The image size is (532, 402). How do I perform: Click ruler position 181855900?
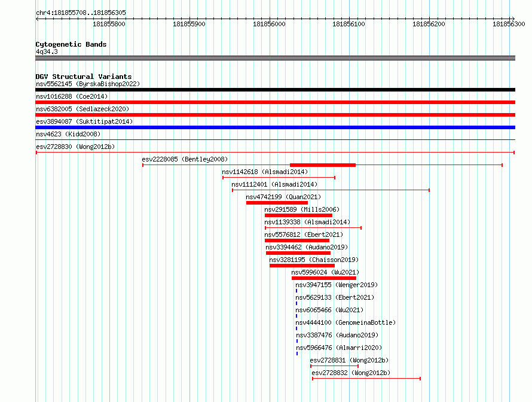tap(189, 24)
